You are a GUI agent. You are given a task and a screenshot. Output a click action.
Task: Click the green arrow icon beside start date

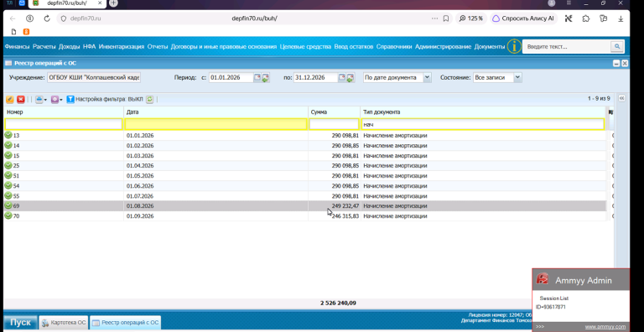coord(265,78)
